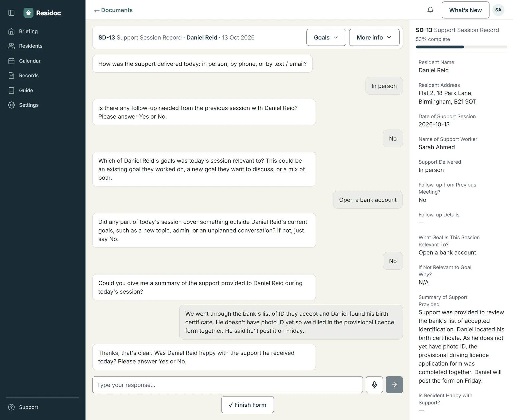Click the Residoc house logo icon

[28, 13]
